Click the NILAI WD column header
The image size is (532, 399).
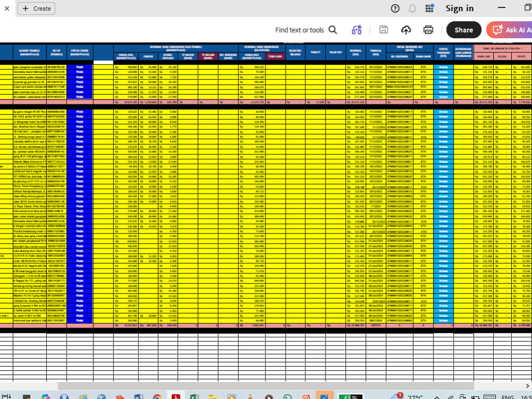[x=335, y=53]
